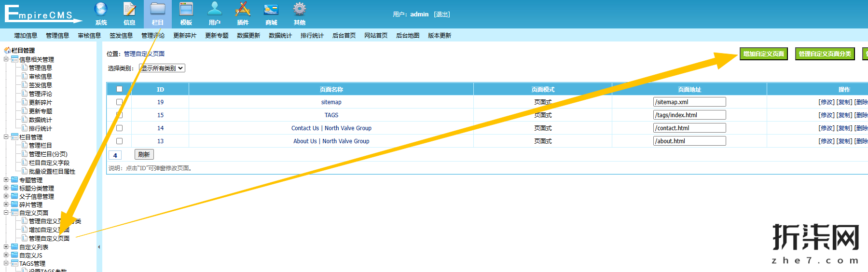The height and width of the screenshot is (272, 868).
Task: Expand the 专题管理 tree node
Action: click(x=6, y=180)
